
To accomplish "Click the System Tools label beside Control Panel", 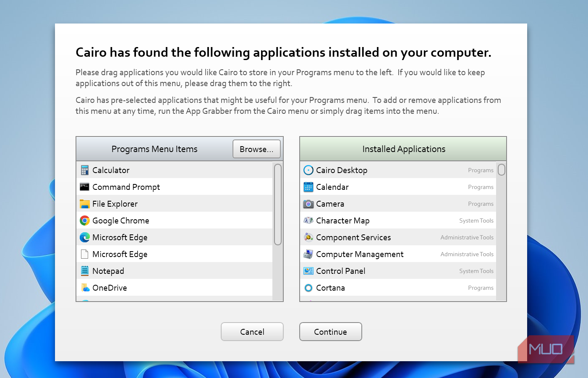I will pyautogui.click(x=476, y=271).
